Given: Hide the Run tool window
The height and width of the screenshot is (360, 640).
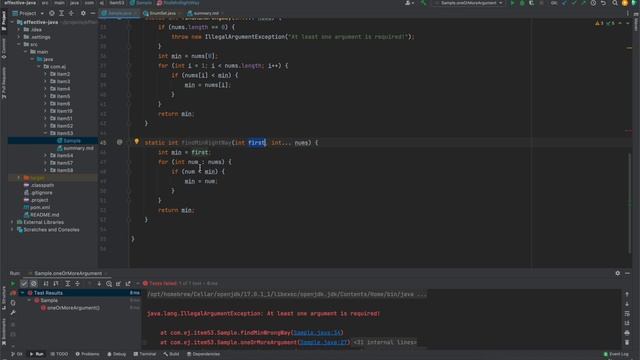Looking at the screenshot, I should 627,273.
